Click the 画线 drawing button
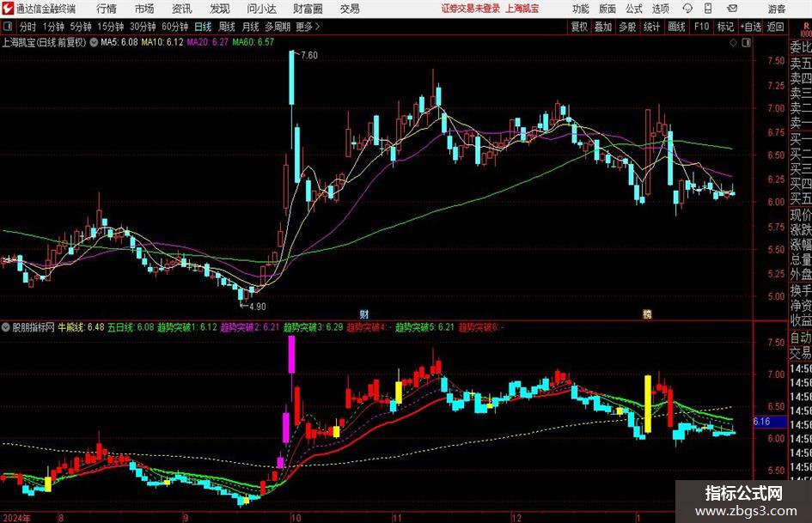The height and width of the screenshot is (523, 812). pyautogui.click(x=677, y=27)
